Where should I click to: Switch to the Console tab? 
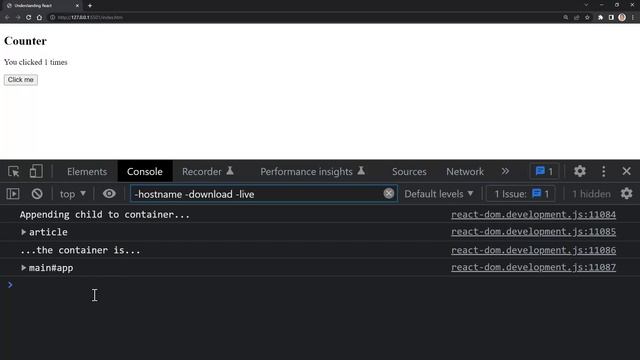144,172
